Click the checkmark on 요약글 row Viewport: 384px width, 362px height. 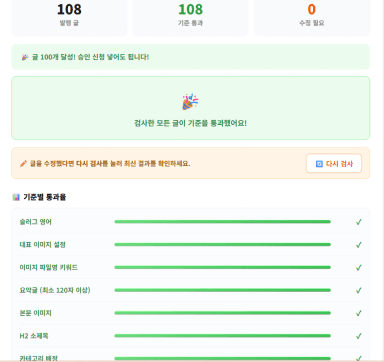click(x=359, y=290)
